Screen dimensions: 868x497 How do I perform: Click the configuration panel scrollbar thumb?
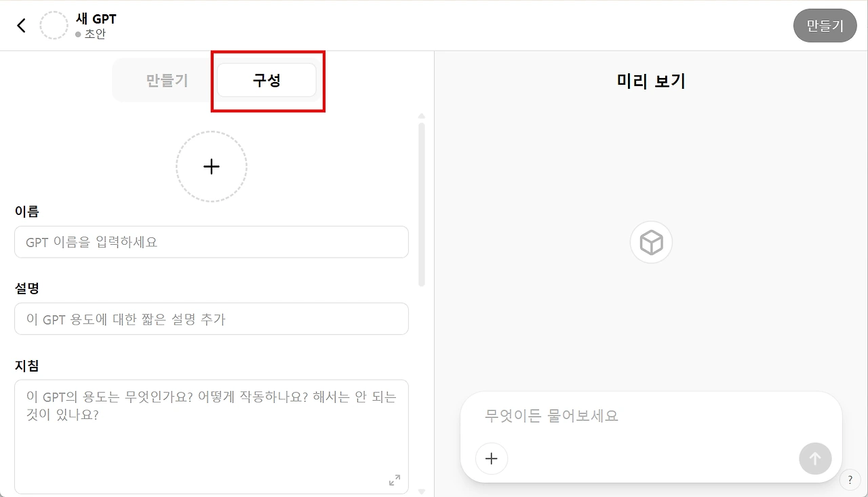pyautogui.click(x=422, y=204)
